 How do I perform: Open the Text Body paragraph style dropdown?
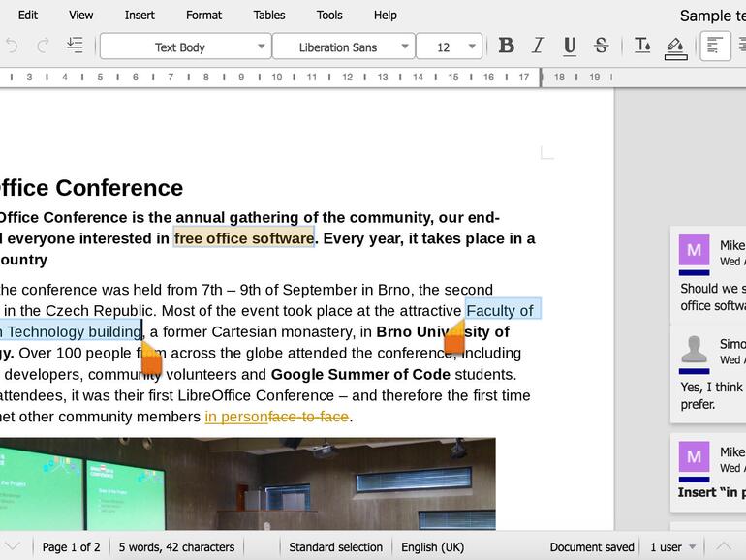point(261,47)
